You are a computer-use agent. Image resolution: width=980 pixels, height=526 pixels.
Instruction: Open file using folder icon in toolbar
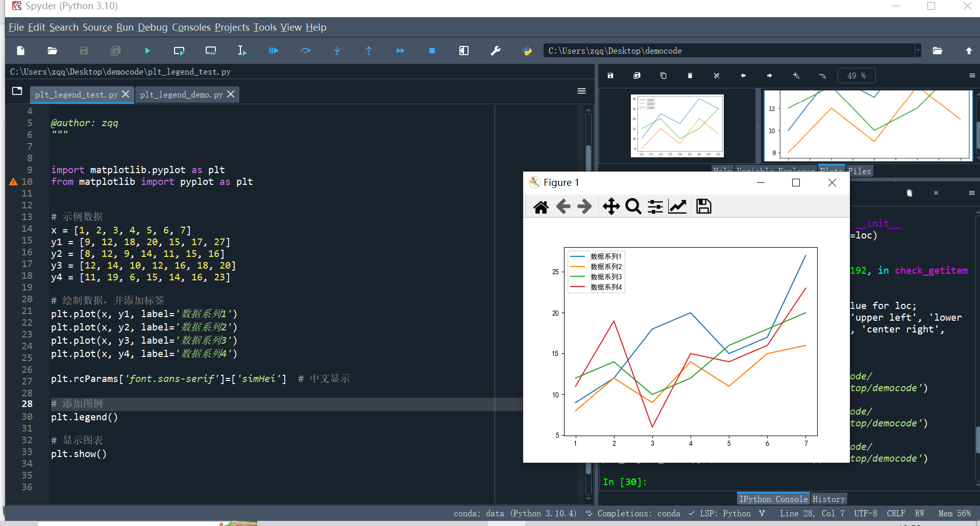(x=53, y=51)
